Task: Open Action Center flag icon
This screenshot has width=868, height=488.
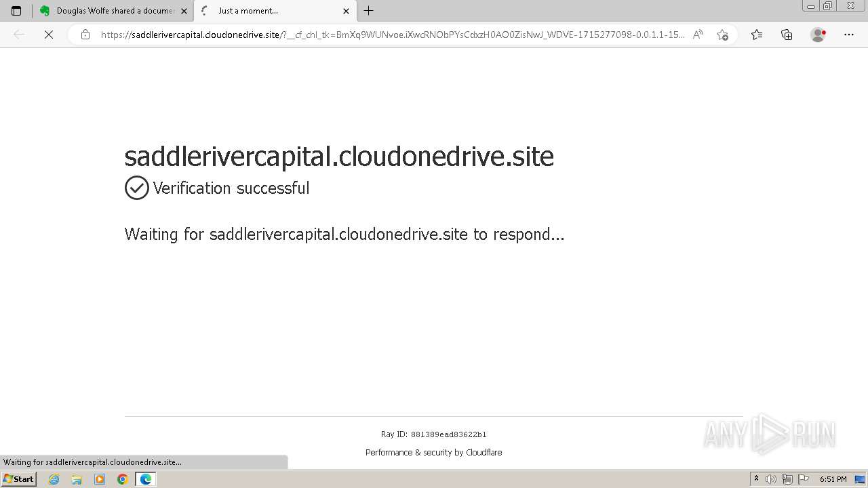Action: pos(804,479)
